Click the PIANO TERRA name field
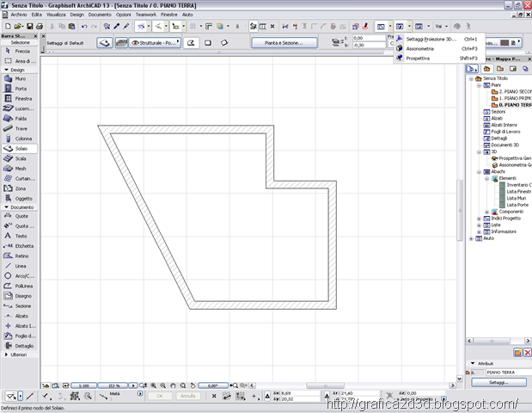 pos(509,373)
